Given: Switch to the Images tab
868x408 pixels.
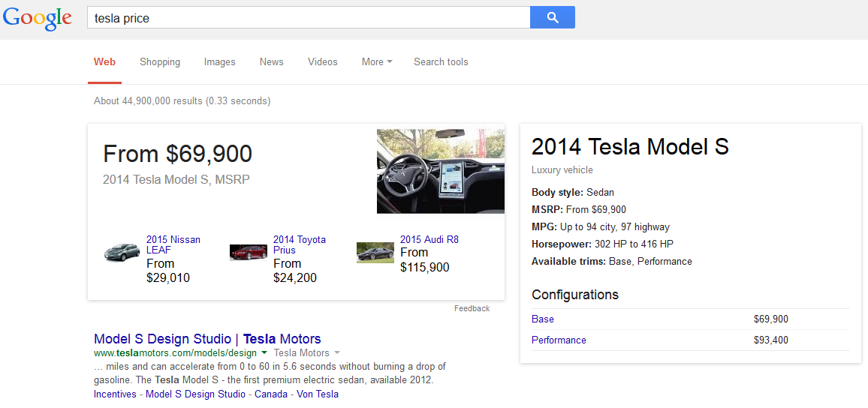Looking at the screenshot, I should (x=219, y=62).
